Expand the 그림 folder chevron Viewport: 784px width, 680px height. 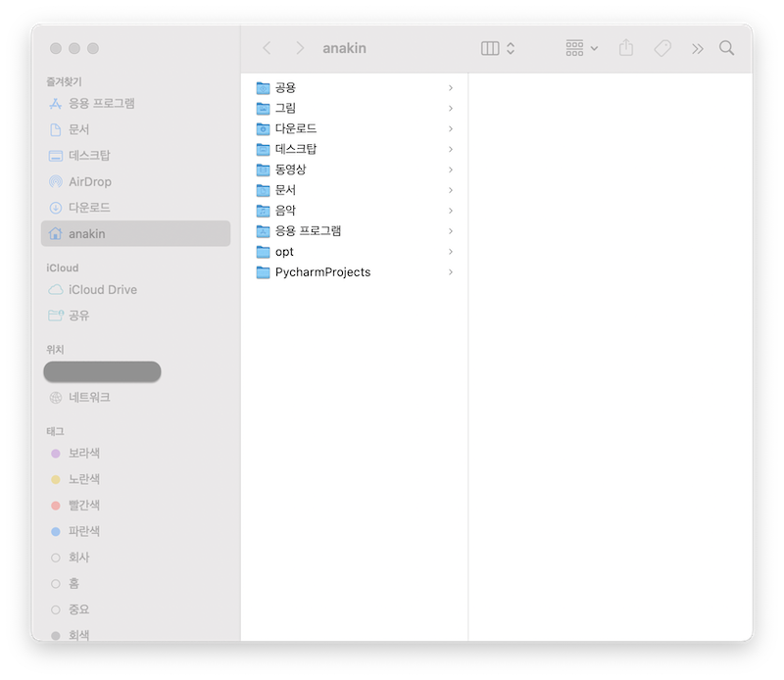[x=451, y=109]
